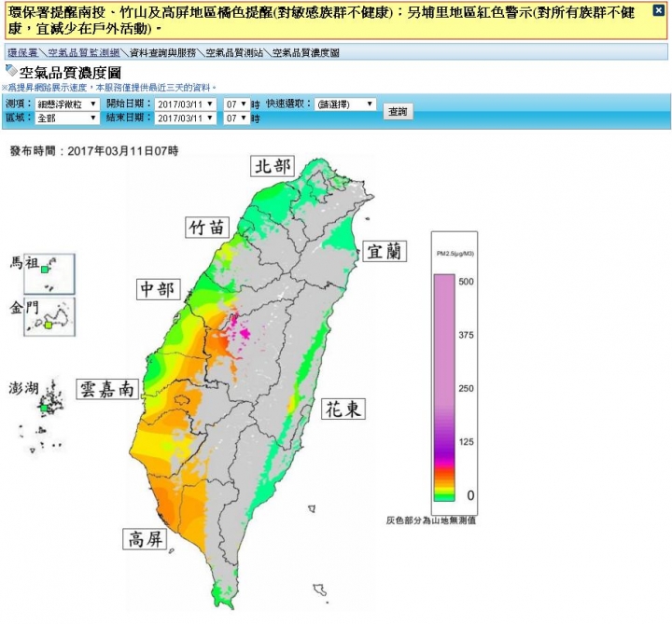This screenshot has width=672, height=624.
Task: Open the 開始日期 date dropdown
Action: 185,104
